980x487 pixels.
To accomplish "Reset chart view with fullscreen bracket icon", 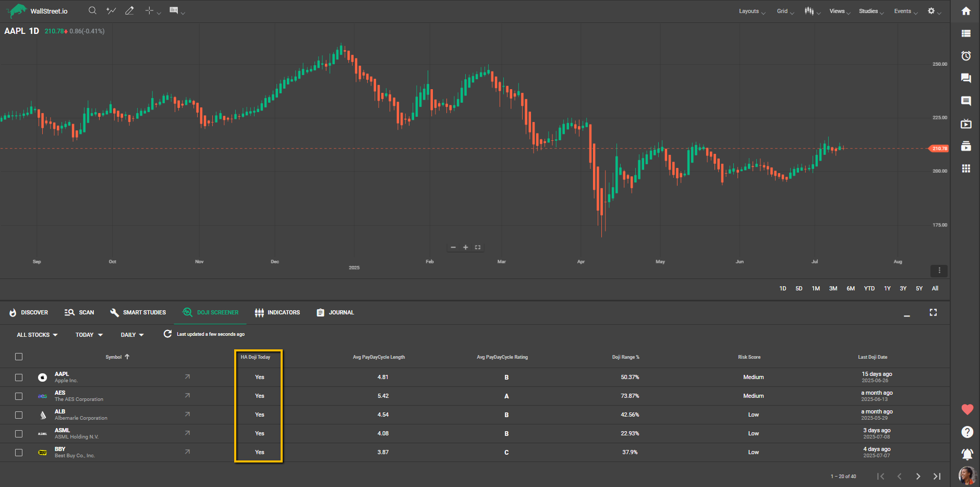I will point(478,247).
